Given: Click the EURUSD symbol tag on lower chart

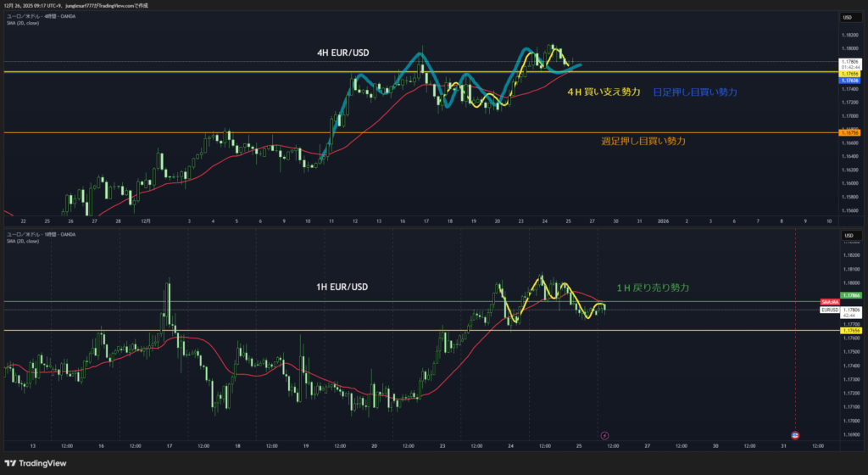Looking at the screenshot, I should (829, 310).
